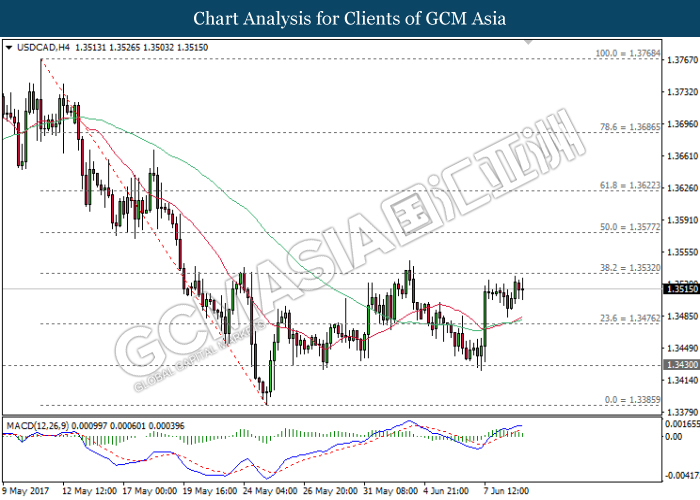
Task: Click the Fibonacci 38.2 = 1.35320 label
Action: coord(630,268)
